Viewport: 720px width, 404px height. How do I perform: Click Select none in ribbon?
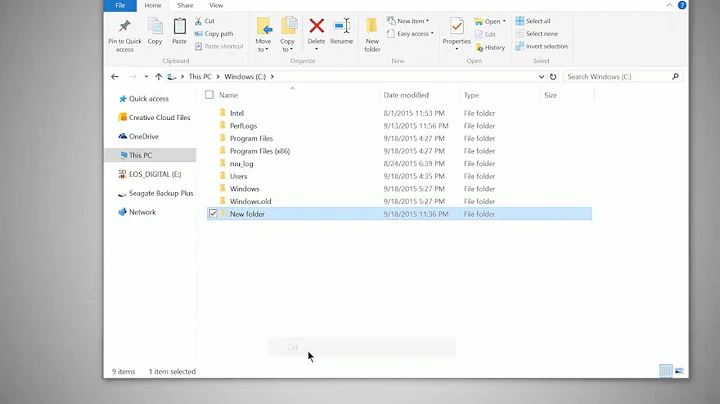pos(537,34)
